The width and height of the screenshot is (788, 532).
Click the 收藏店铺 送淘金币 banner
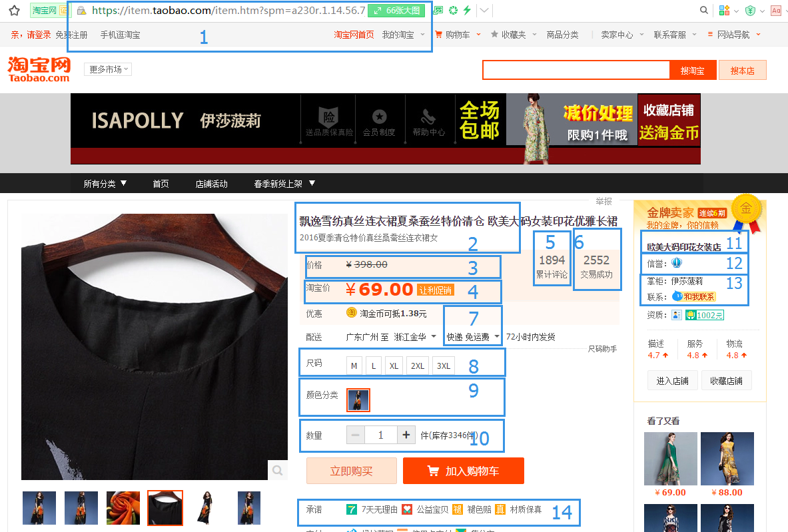(x=669, y=121)
